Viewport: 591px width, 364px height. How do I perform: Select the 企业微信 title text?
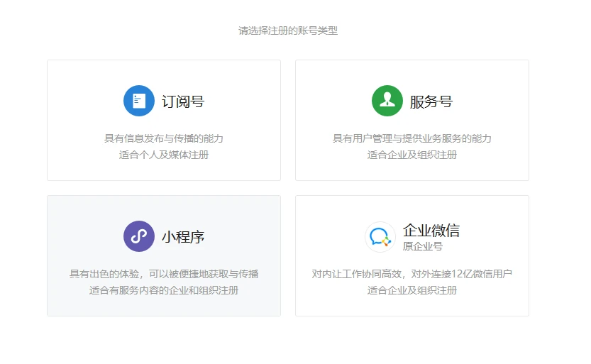tap(431, 230)
